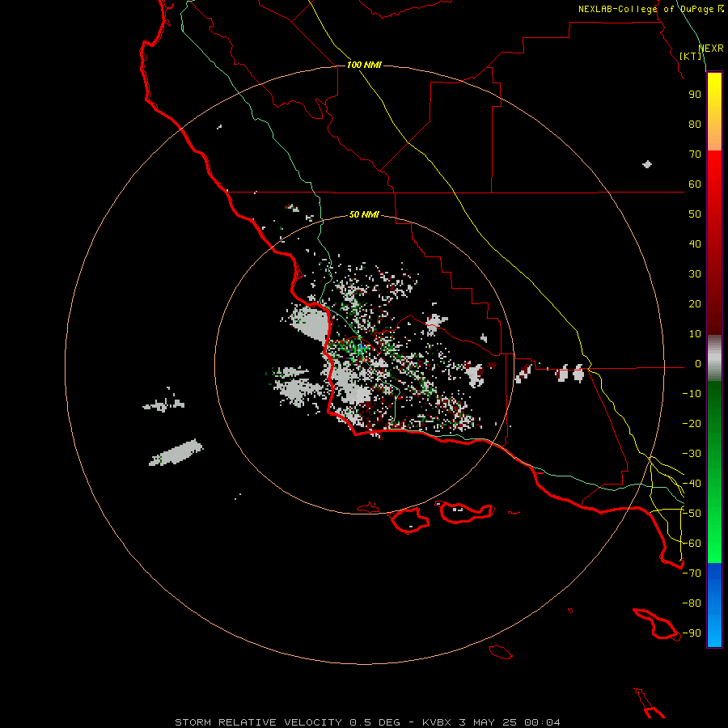
Task: Click the elongated gray echo offshore to southwest
Action: tap(176, 453)
